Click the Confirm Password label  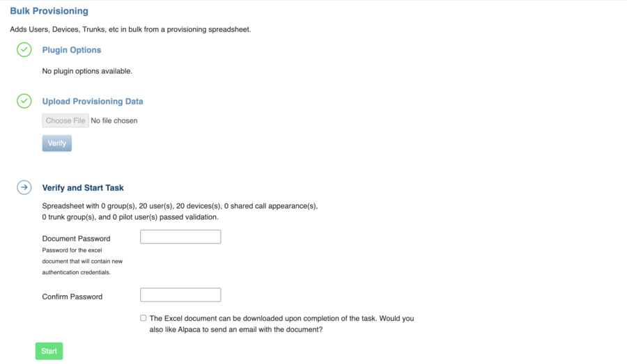(72, 296)
